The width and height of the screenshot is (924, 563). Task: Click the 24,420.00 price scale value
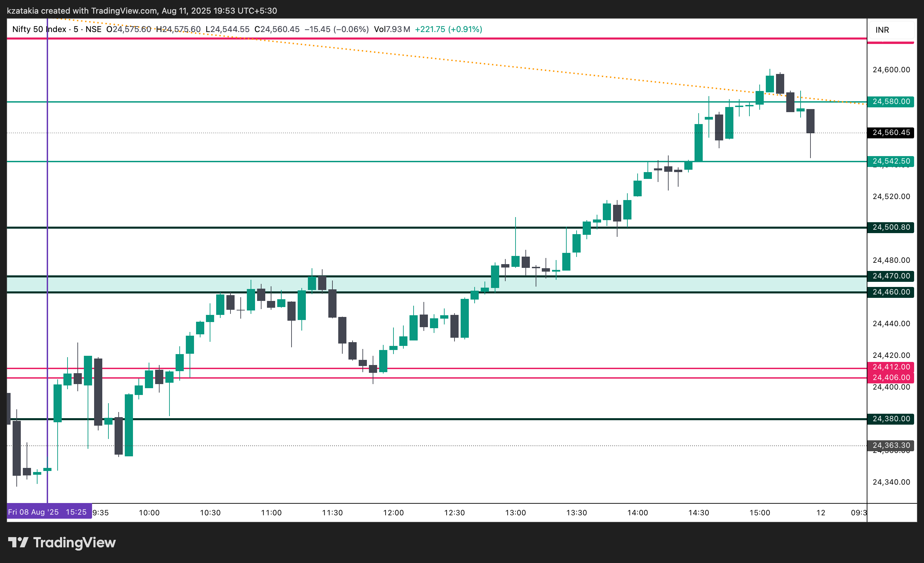tap(891, 355)
